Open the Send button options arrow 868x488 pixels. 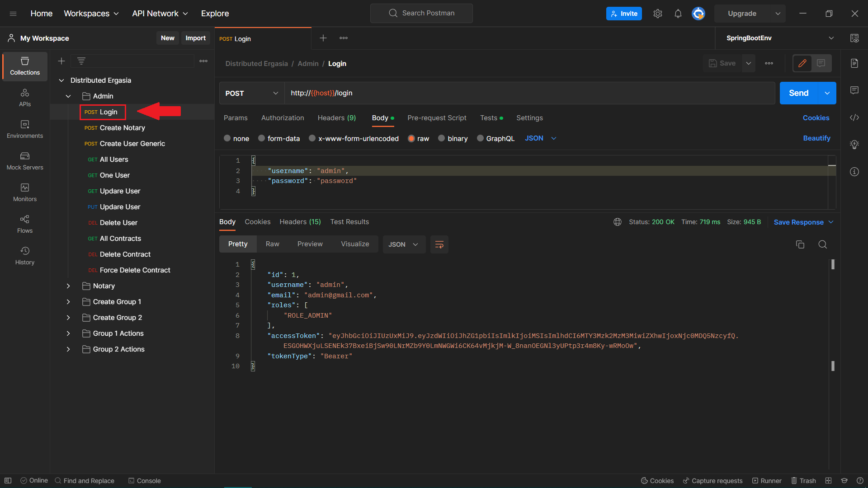click(x=827, y=93)
